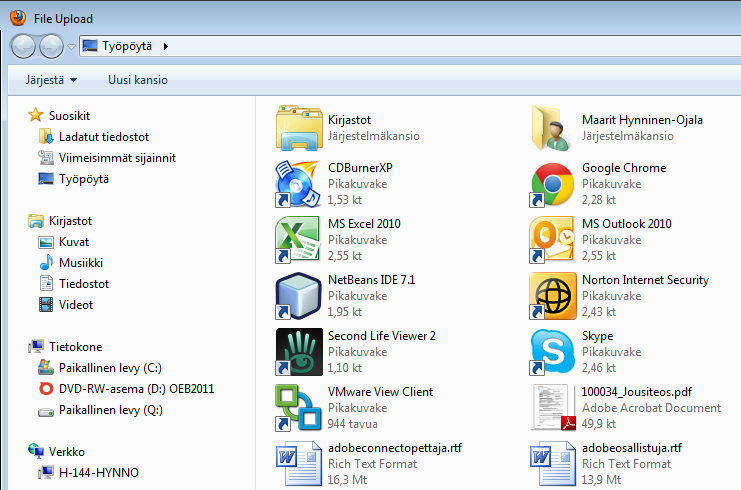Click the Viimeisimmät sijainnit icon
This screenshot has height=490, width=741.
pyautogui.click(x=46, y=157)
